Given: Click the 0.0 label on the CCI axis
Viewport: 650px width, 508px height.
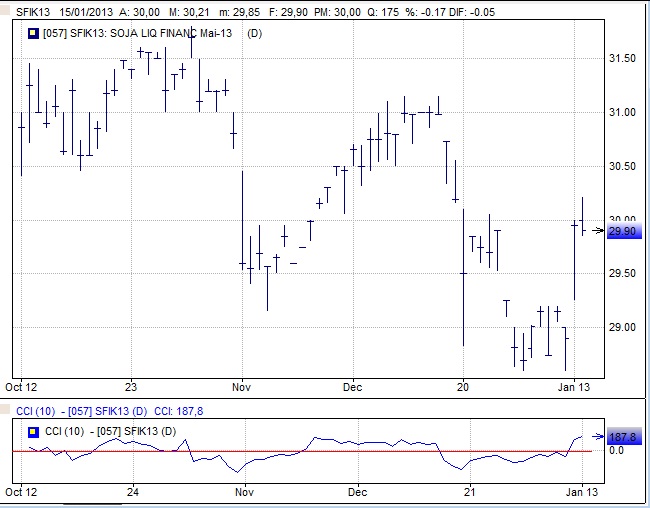Looking at the screenshot, I should 617,451.
